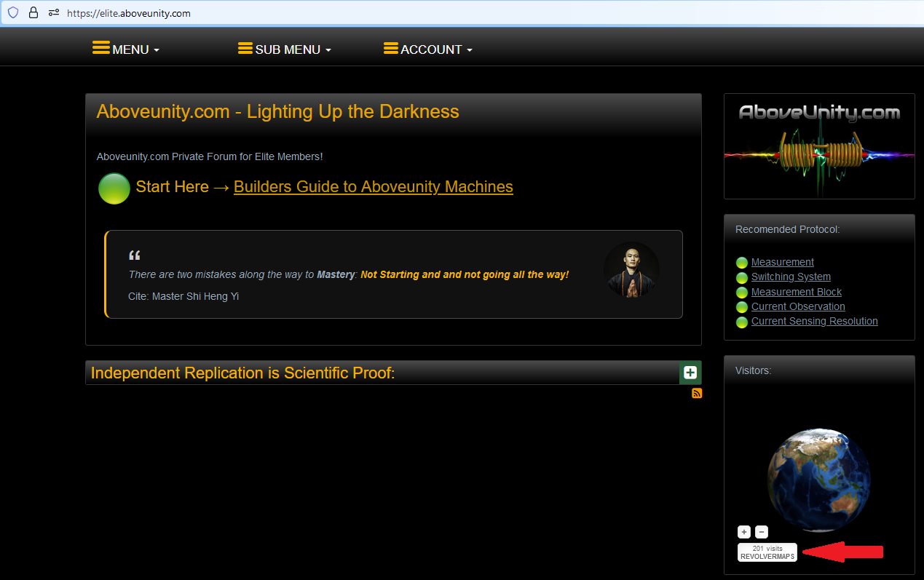Open the Current Observation link
The image size is (924, 580).
point(798,306)
